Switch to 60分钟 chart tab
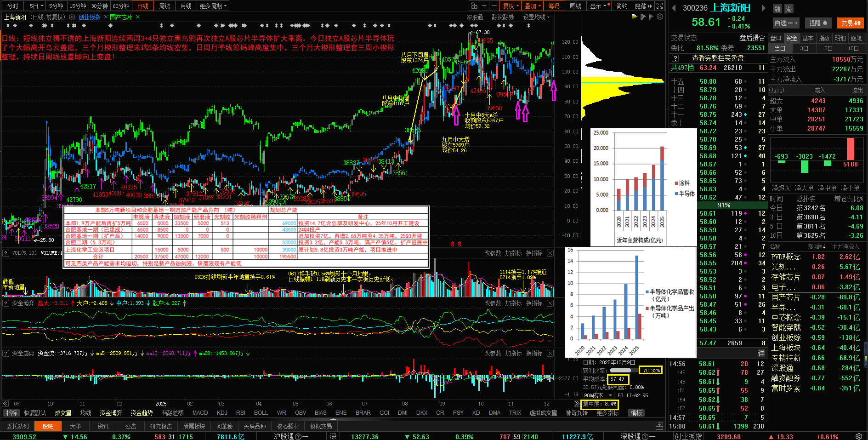 (121, 6)
